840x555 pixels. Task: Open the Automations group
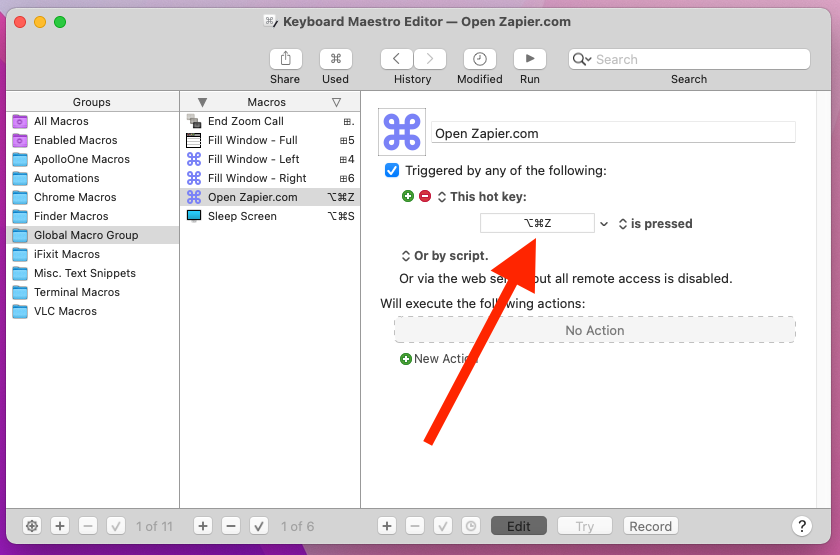tap(93, 178)
